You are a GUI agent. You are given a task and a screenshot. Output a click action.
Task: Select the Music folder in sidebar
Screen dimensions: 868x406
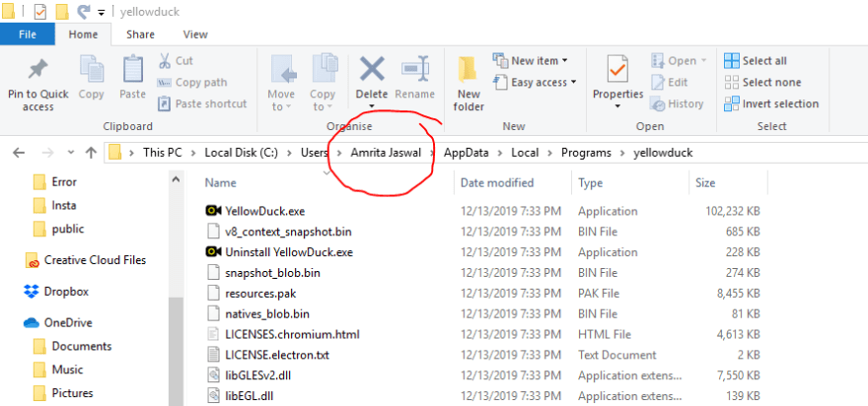tap(57, 370)
